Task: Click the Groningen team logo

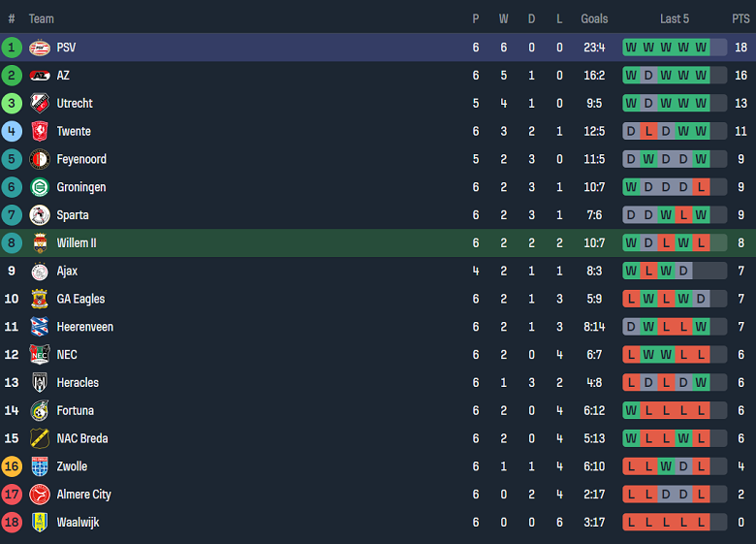Action: point(40,187)
